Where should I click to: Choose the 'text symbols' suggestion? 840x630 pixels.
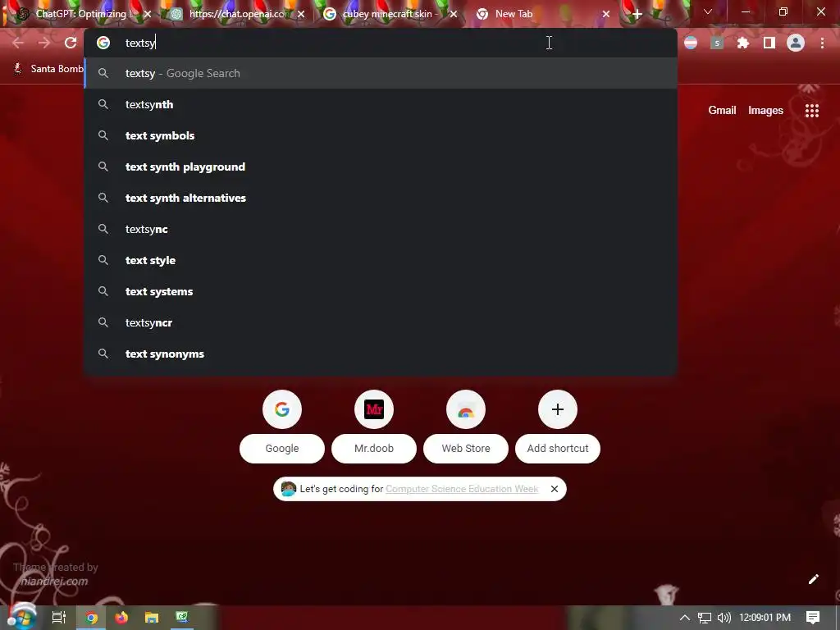point(381,135)
